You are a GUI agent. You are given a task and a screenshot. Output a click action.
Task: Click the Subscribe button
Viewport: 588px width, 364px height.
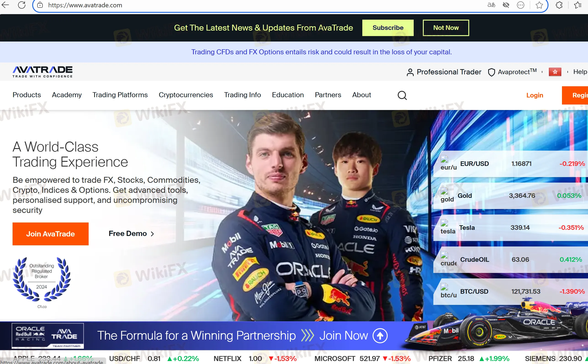tap(388, 28)
